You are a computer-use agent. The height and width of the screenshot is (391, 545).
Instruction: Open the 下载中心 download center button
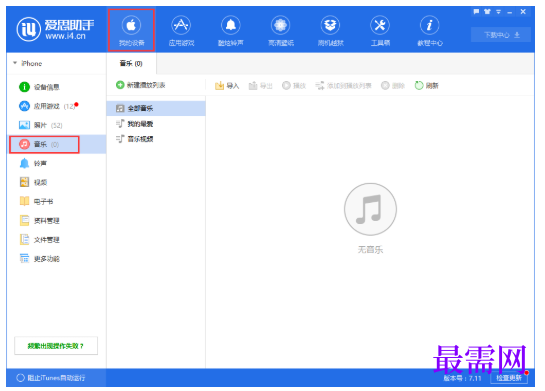tap(501, 35)
